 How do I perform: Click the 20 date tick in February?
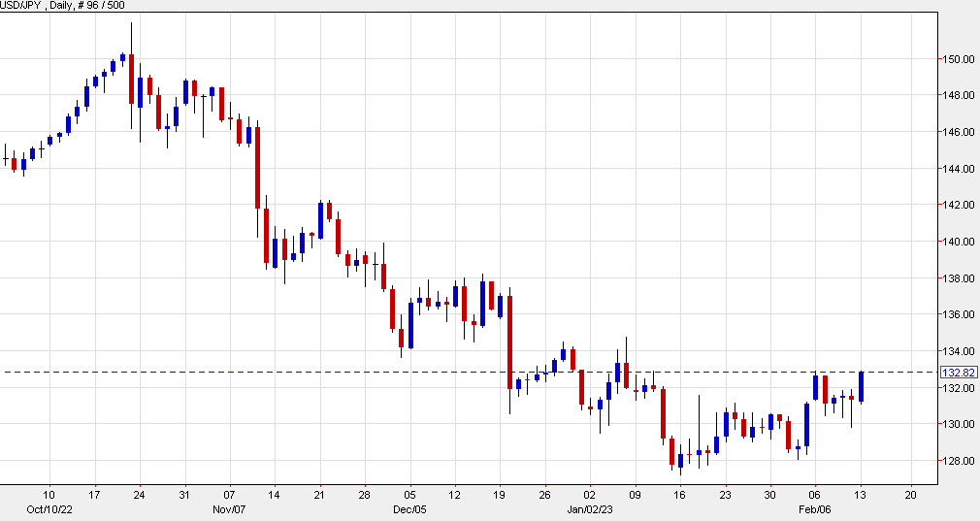tap(911, 495)
